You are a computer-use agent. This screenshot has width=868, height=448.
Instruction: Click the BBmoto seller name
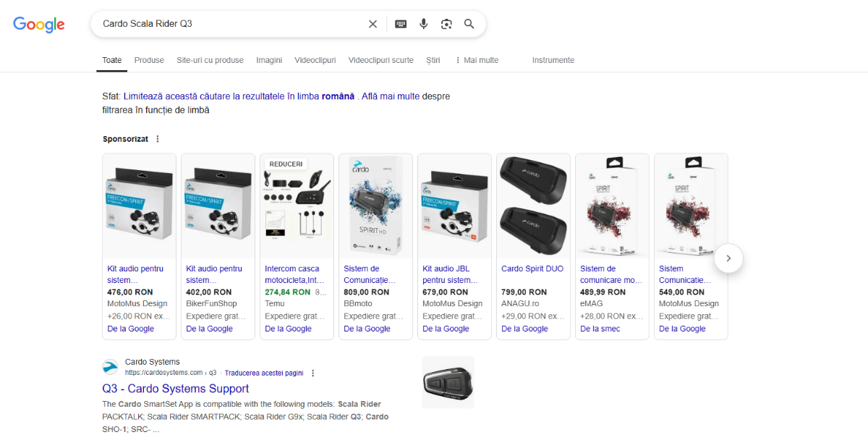click(358, 304)
